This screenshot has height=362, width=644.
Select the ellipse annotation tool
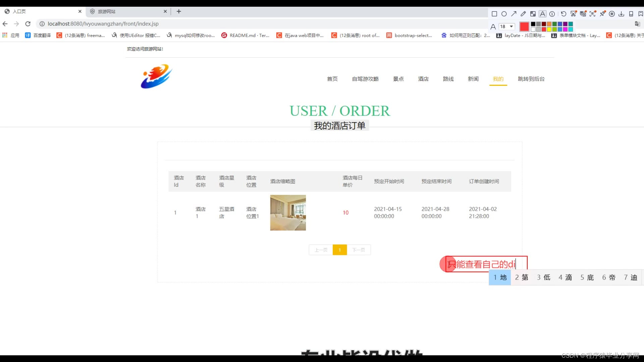click(504, 14)
